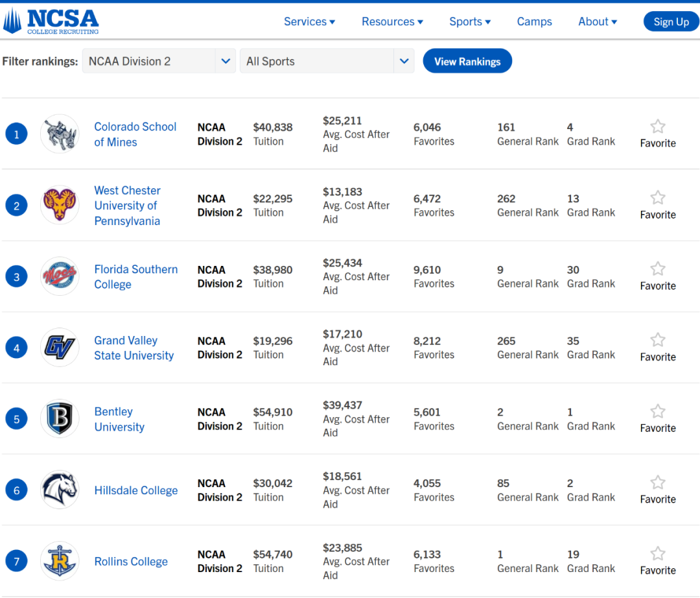This screenshot has height=598, width=700.
Task: Open the All Sports filter dropdown
Action: coord(327,61)
